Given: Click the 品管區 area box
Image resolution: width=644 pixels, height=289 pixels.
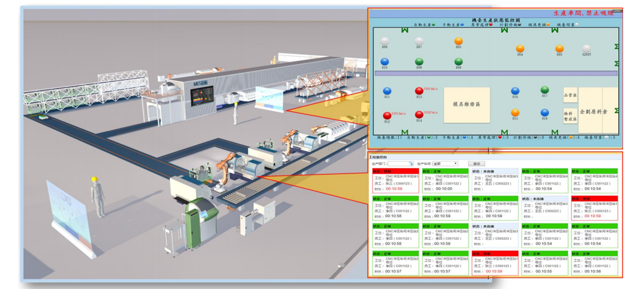Looking at the screenshot, I should 570,95.
